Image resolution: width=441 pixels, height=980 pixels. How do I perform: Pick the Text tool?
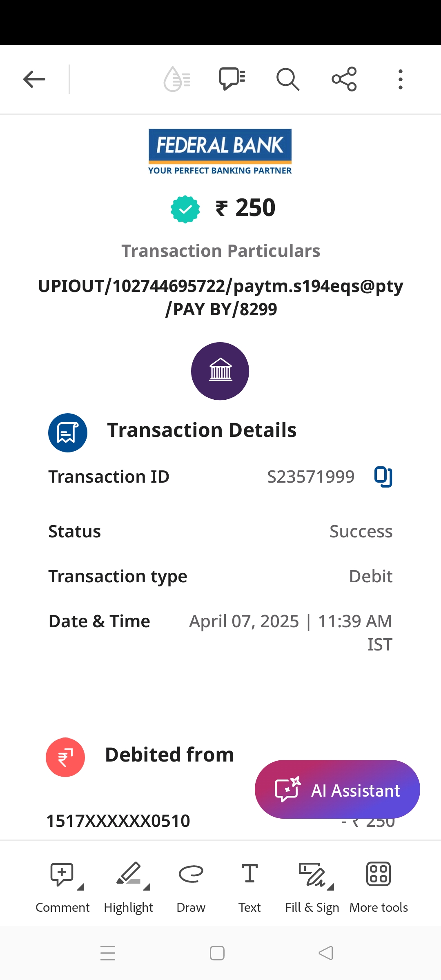249,875
